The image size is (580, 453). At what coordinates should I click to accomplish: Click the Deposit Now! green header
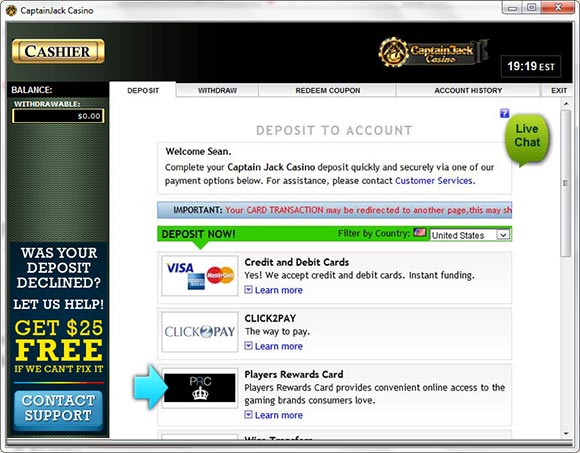click(198, 234)
